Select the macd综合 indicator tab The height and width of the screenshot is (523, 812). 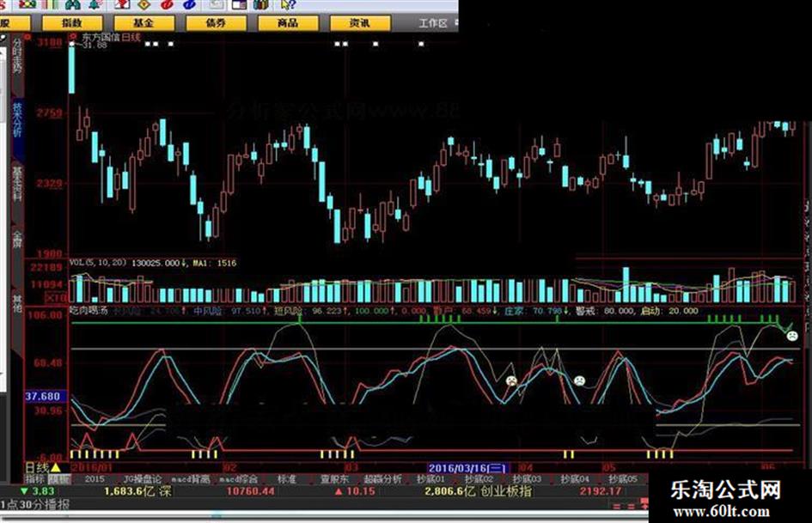pos(238,479)
